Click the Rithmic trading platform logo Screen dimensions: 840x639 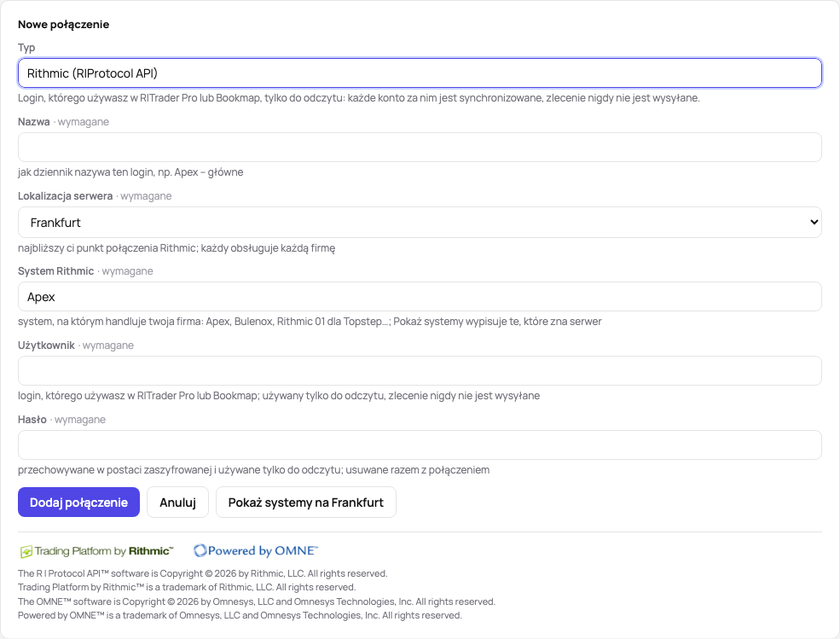tap(97, 551)
